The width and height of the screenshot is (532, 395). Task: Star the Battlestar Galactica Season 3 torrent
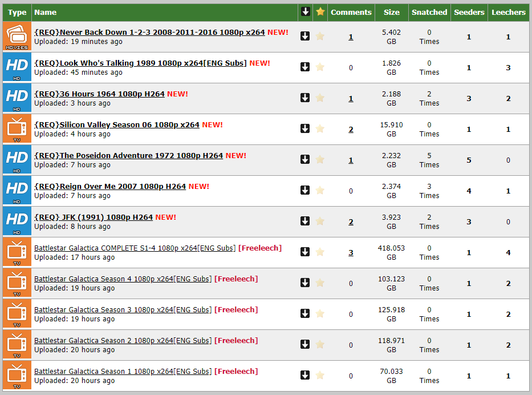[320, 314]
